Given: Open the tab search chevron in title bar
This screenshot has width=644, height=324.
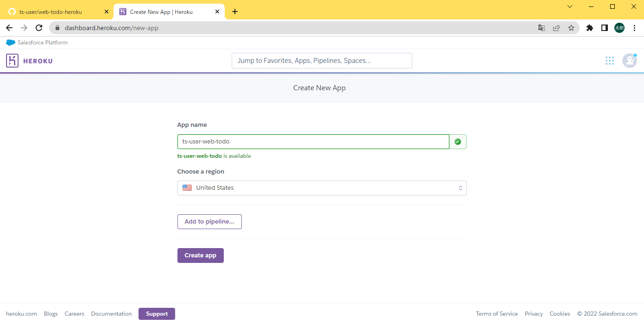Looking at the screenshot, I should click(x=570, y=6).
